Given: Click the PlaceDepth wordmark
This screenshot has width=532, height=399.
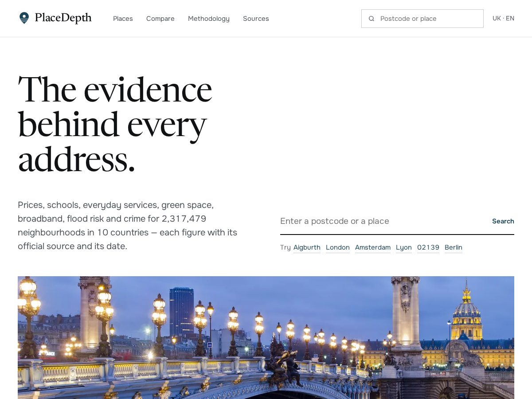Looking at the screenshot, I should (x=63, y=18).
